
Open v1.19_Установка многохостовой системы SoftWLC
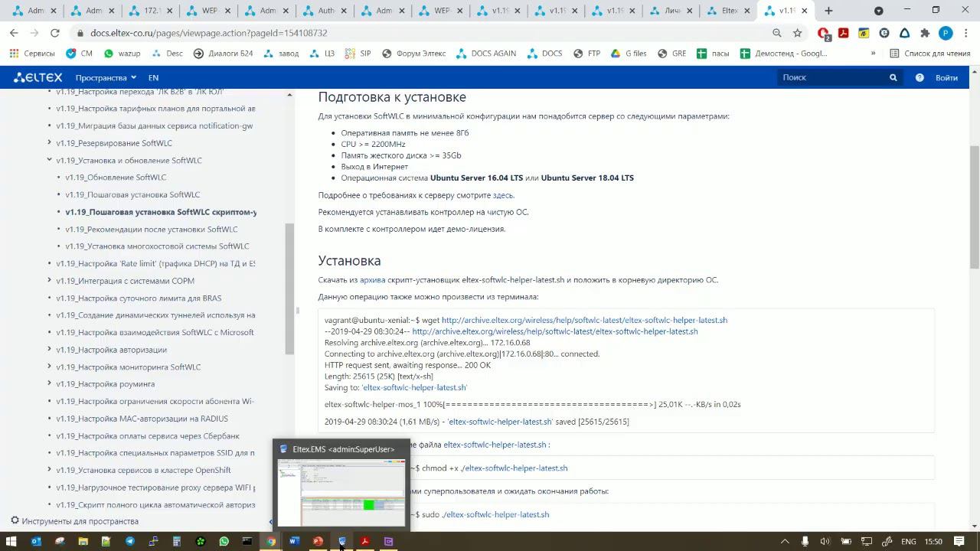[157, 246]
